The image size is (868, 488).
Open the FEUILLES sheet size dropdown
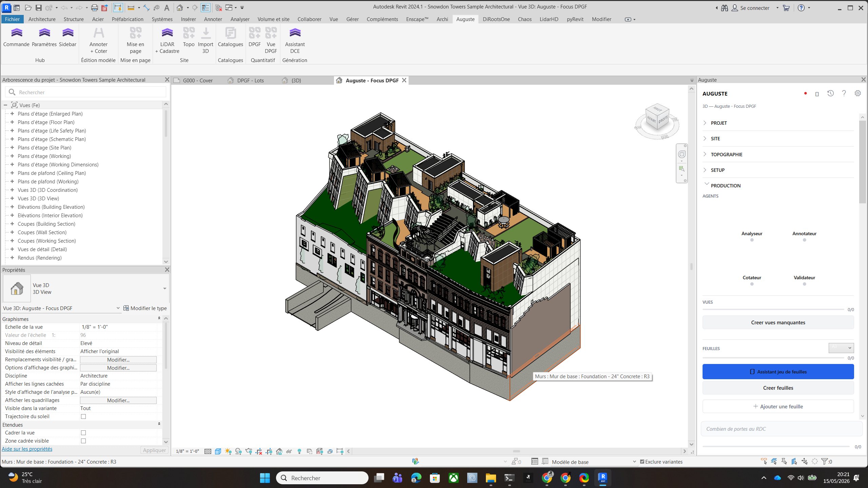tap(841, 348)
